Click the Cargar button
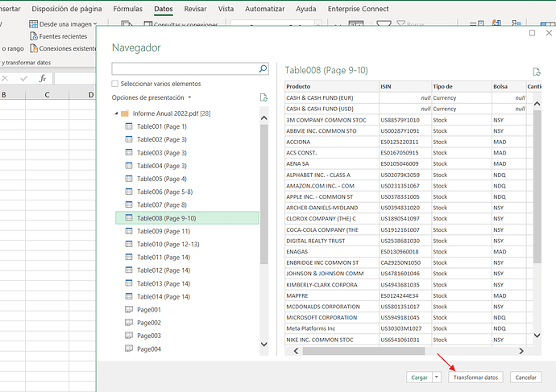Viewport: 556px width, 392px height. pos(419,378)
